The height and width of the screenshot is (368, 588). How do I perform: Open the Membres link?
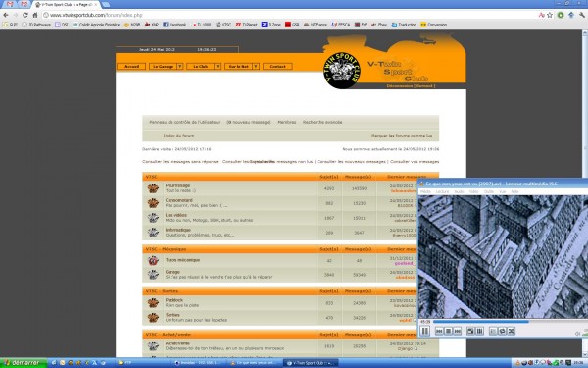pos(287,122)
